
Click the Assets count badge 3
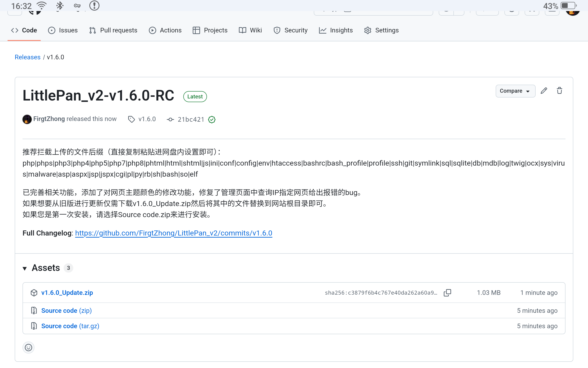pyautogui.click(x=68, y=268)
